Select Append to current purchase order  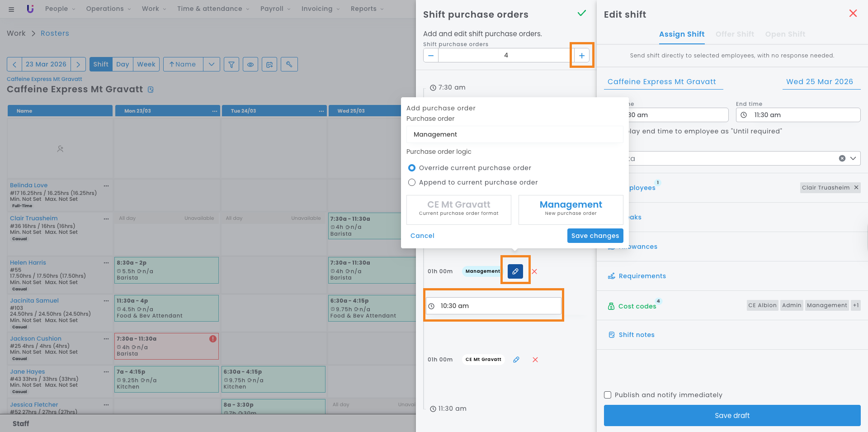(x=412, y=182)
